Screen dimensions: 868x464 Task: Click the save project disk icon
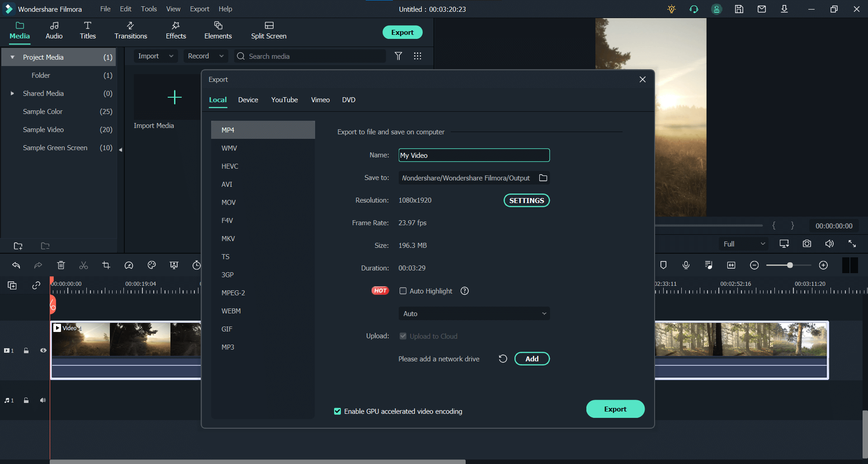coord(739,9)
